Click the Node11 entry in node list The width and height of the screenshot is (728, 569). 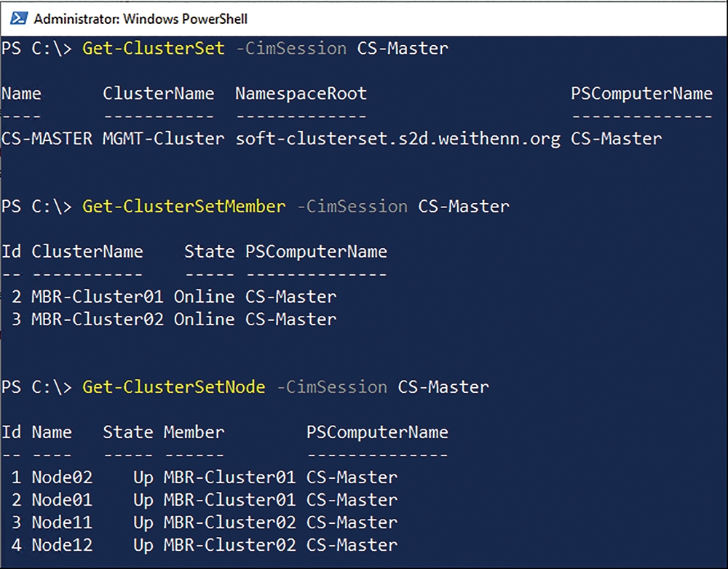click(x=62, y=522)
